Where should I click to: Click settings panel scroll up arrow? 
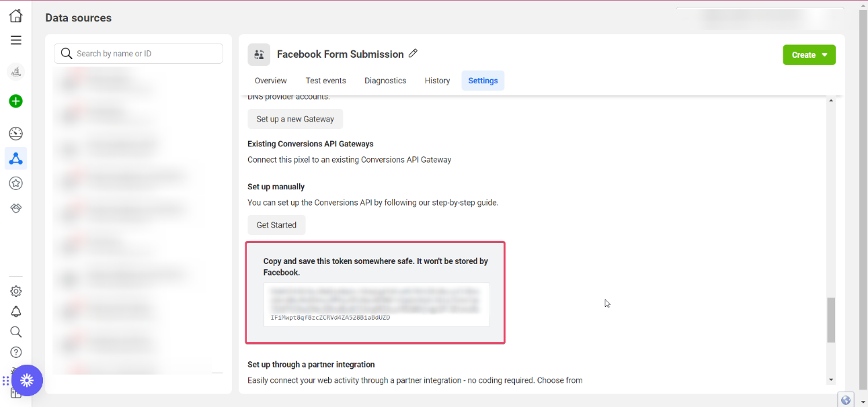point(831,101)
